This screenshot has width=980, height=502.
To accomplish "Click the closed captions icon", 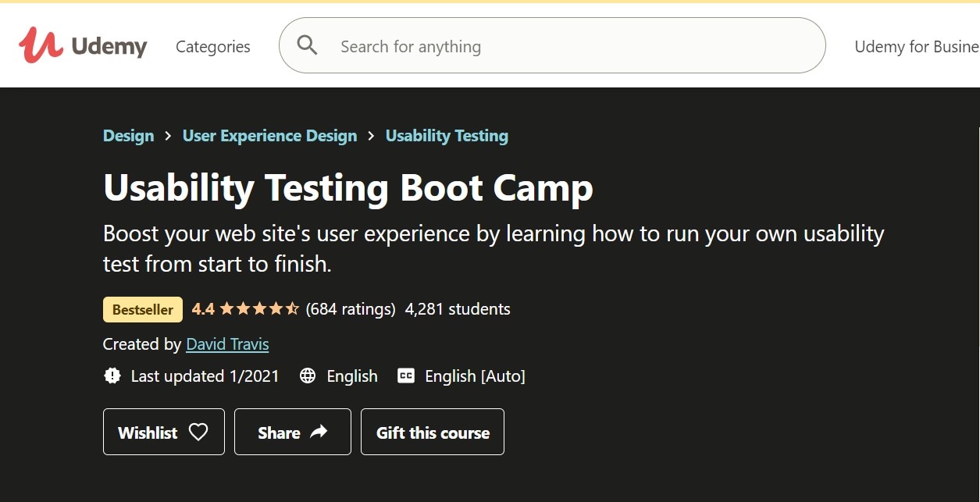I will tap(406, 376).
